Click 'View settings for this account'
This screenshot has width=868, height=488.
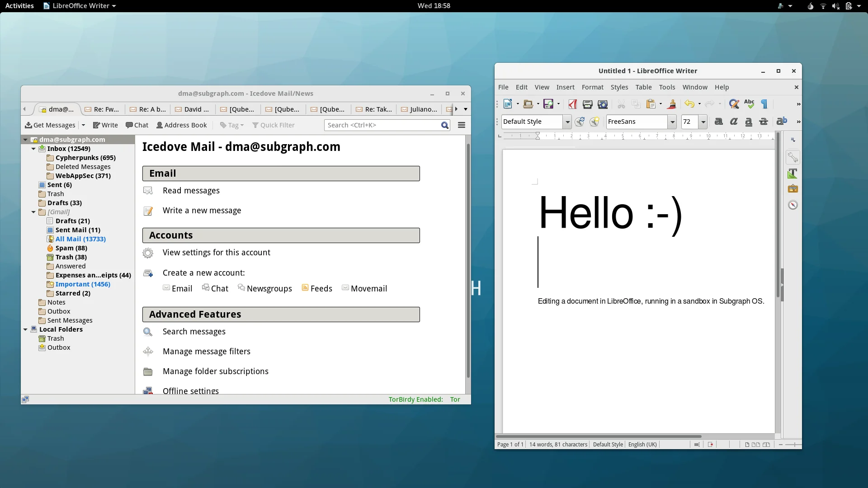(x=216, y=253)
